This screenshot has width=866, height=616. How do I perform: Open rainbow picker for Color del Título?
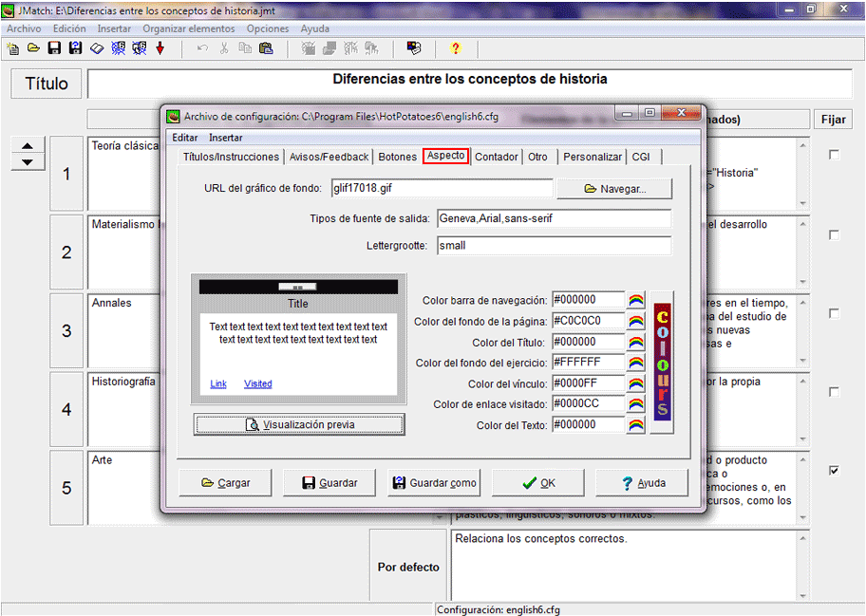pyautogui.click(x=636, y=343)
